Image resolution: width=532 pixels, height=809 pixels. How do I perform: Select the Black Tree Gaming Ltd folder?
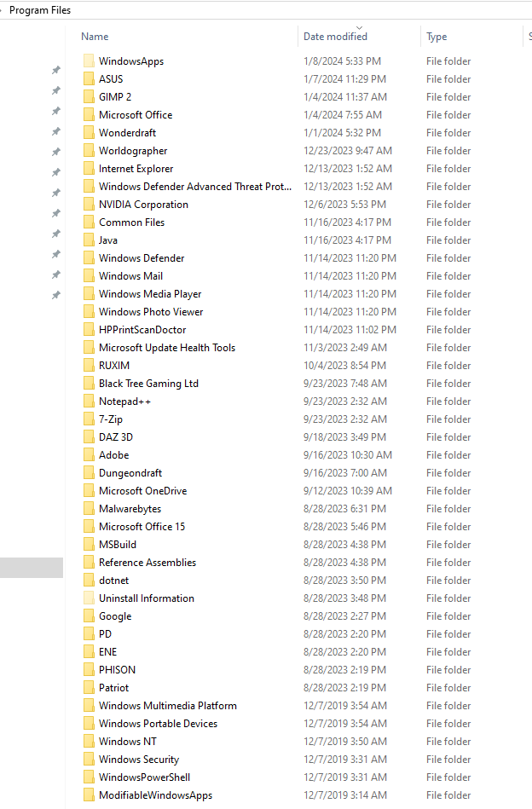tap(148, 384)
